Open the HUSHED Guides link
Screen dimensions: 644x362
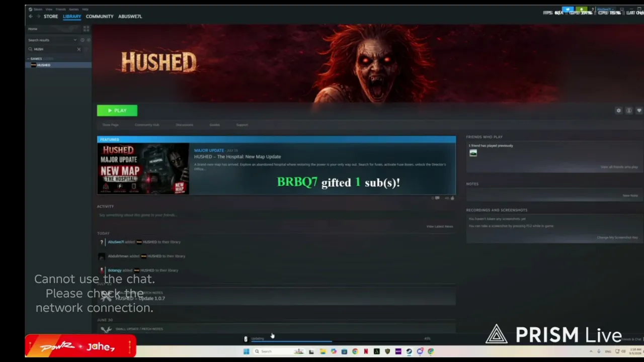(215, 125)
